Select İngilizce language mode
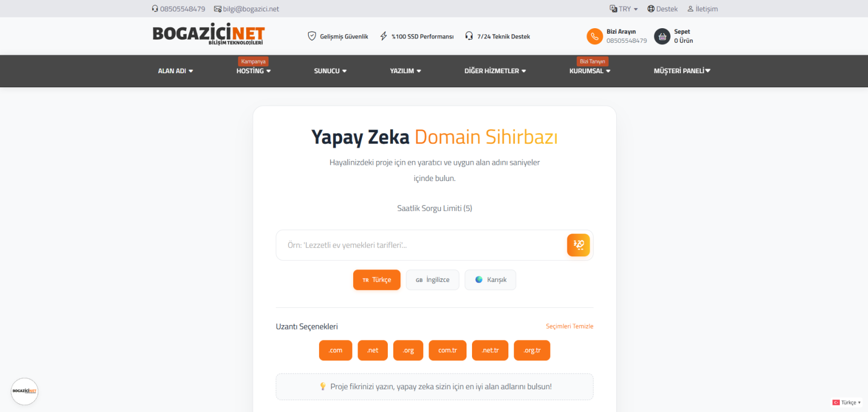 pyautogui.click(x=432, y=280)
